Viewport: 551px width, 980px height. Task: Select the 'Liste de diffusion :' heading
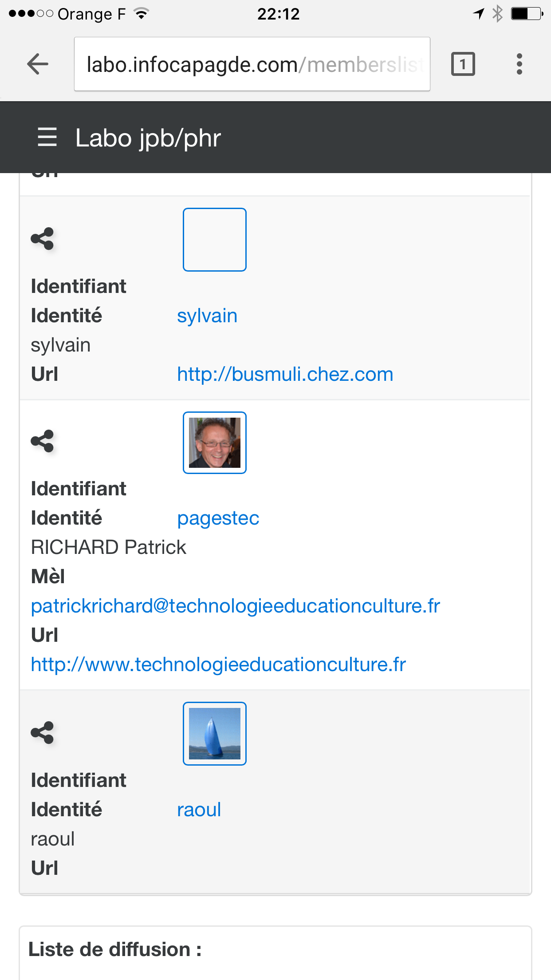[115, 949]
